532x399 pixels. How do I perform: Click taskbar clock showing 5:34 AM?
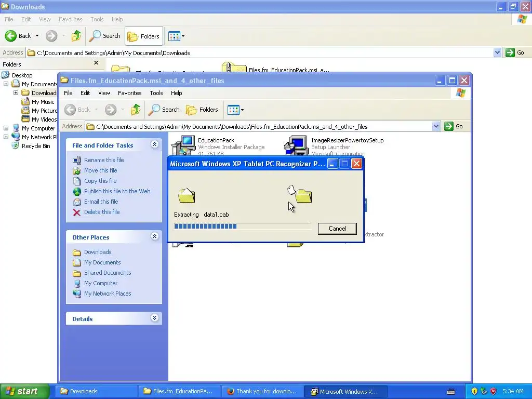pos(513,392)
